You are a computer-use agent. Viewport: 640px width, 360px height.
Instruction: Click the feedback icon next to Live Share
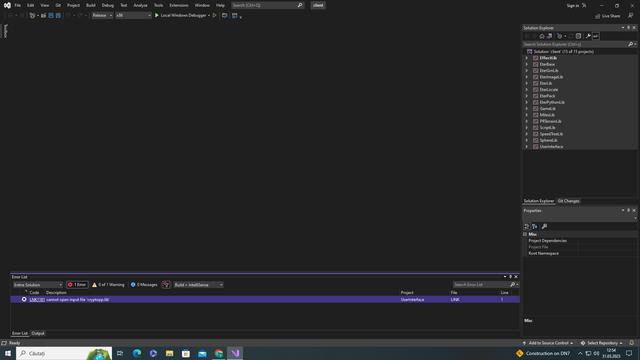tap(631, 16)
